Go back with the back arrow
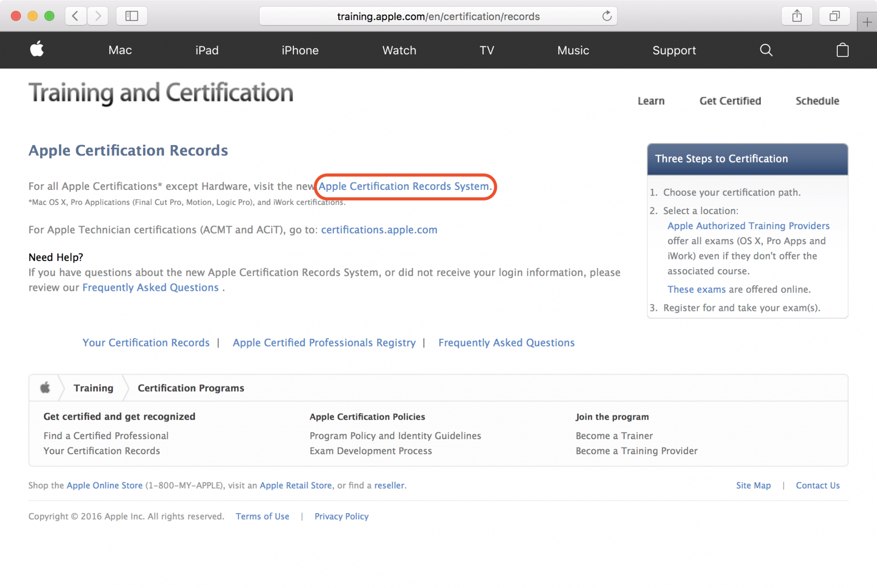 (x=76, y=16)
